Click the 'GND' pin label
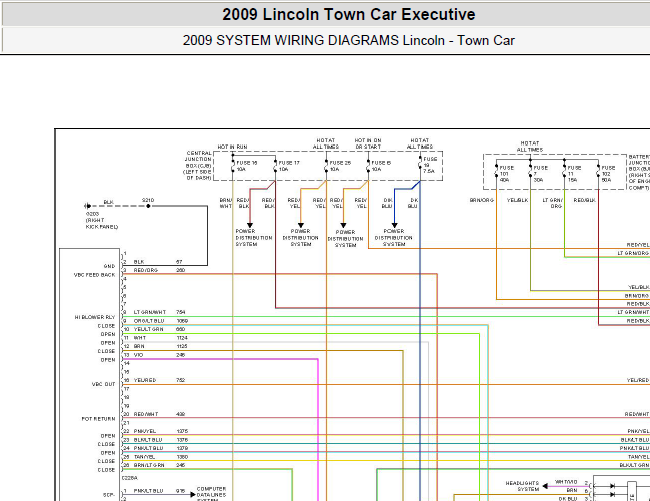The image size is (650, 501). 109,266
